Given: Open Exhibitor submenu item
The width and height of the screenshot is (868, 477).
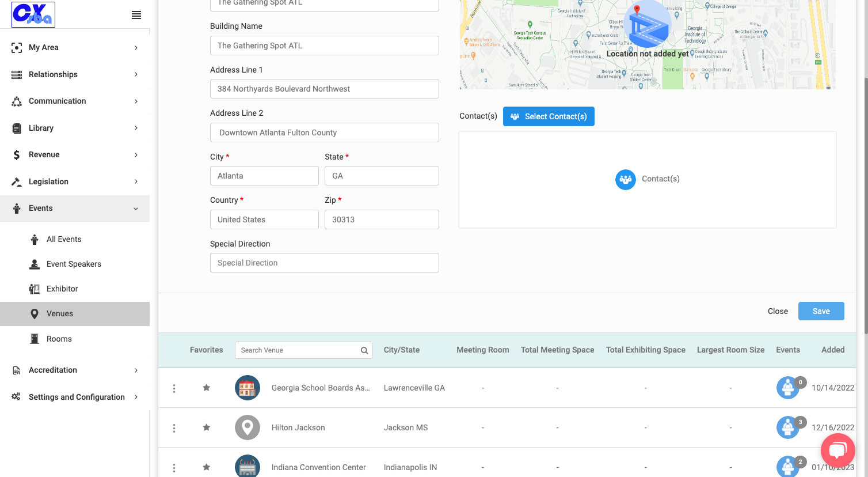Looking at the screenshot, I should [75, 289].
